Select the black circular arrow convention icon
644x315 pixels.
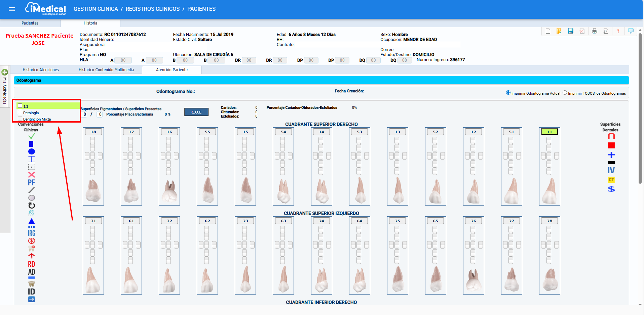point(32,206)
